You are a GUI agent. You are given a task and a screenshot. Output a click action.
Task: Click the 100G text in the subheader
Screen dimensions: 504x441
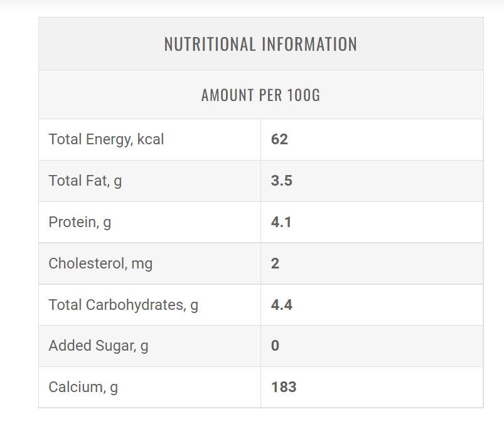303,95
